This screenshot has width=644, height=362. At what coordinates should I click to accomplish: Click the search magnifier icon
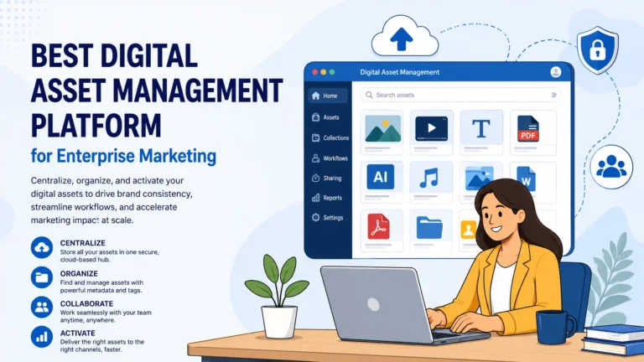coord(369,95)
